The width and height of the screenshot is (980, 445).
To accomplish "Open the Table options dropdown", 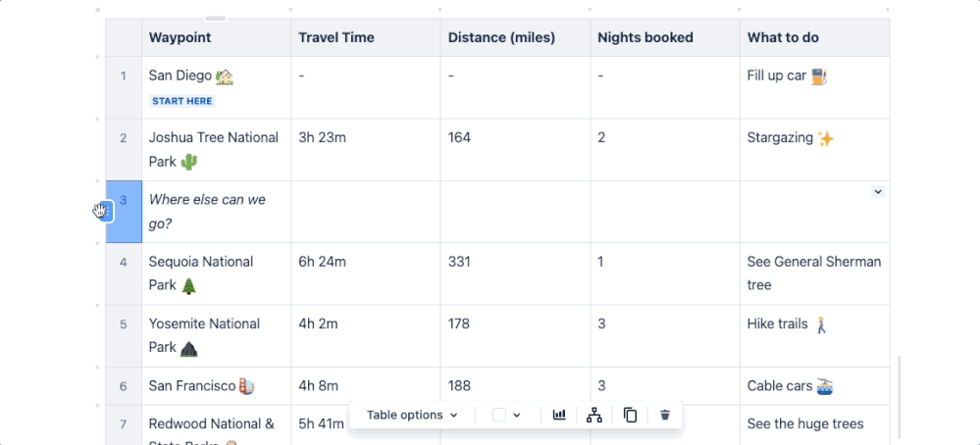I will pos(412,415).
